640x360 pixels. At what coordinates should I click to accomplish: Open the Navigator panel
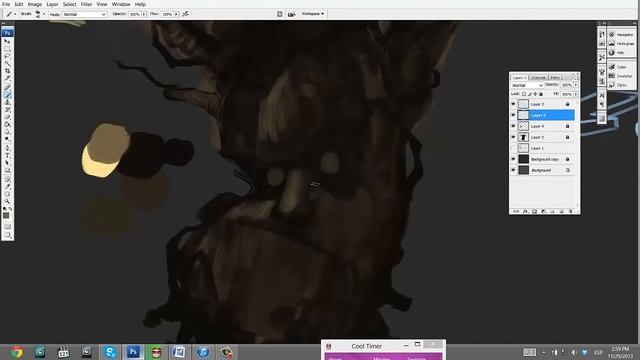point(621,34)
